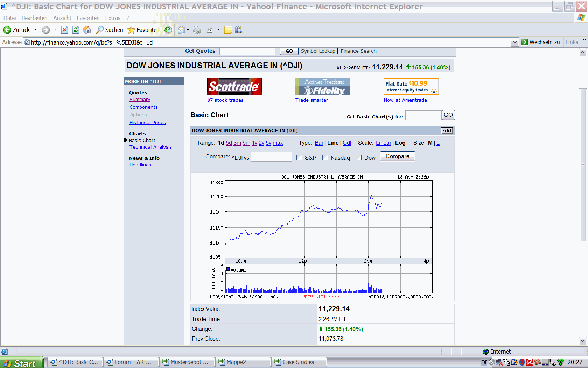The image size is (588, 368).
Task: Select the max chart range
Action: coord(278,143)
